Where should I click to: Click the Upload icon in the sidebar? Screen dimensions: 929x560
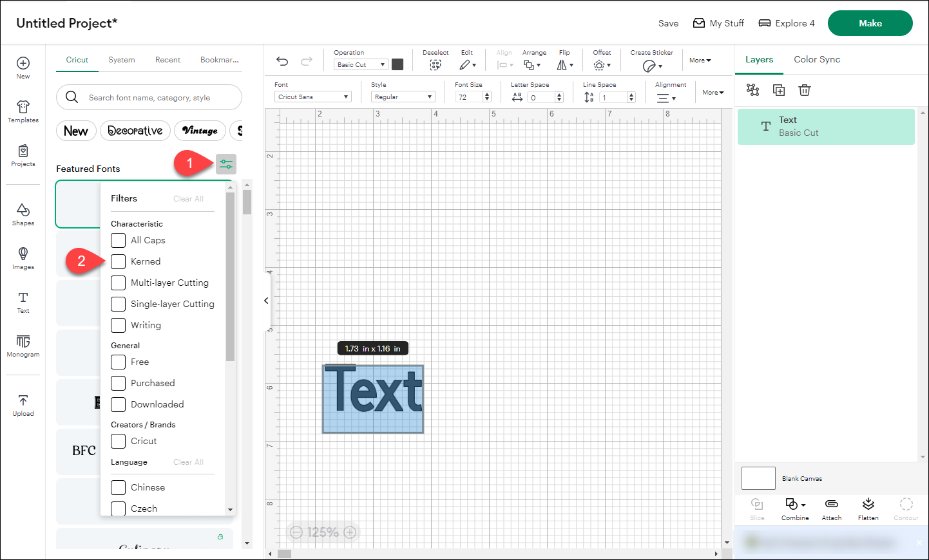(23, 404)
